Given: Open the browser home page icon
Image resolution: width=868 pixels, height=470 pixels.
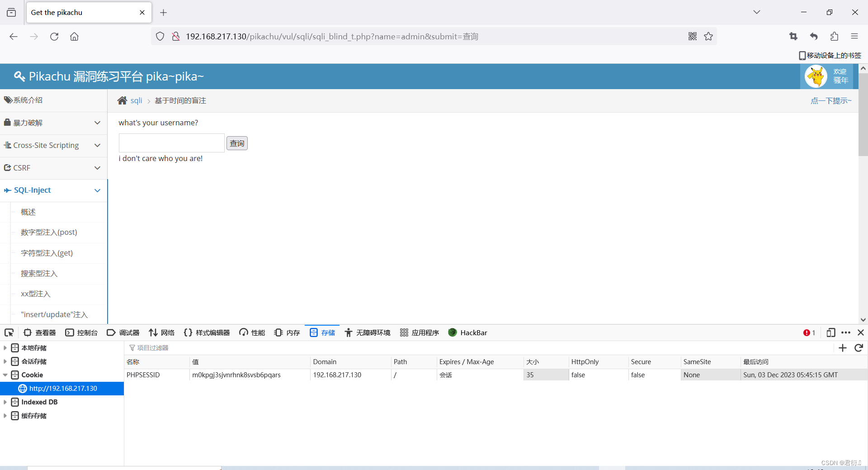Looking at the screenshot, I should click(74, 37).
